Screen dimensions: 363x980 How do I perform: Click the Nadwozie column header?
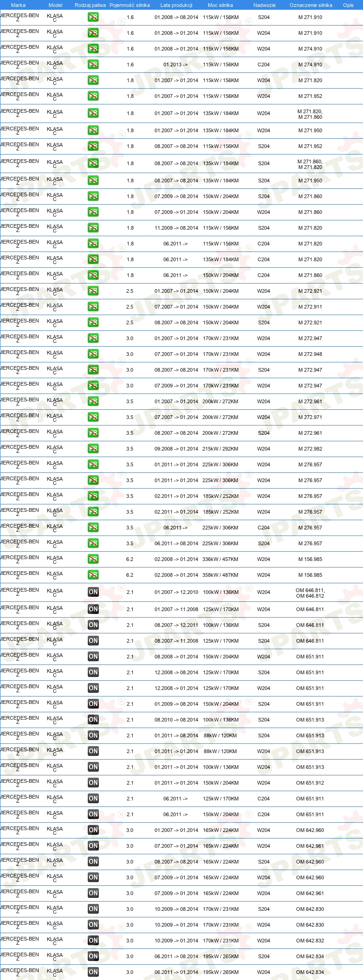[265, 5]
